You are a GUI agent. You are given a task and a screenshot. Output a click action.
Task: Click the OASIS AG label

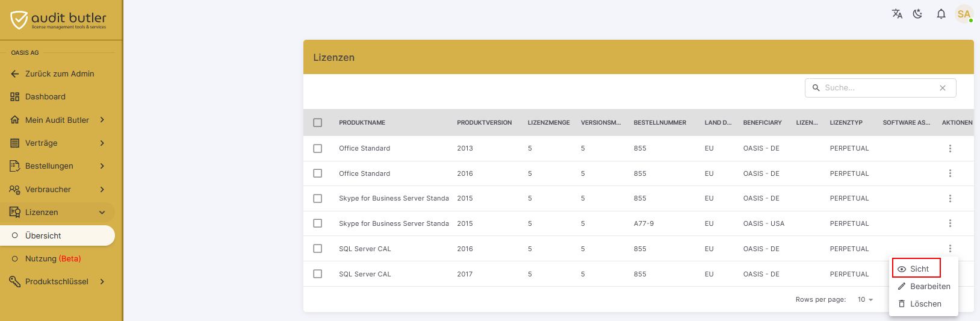(x=25, y=53)
